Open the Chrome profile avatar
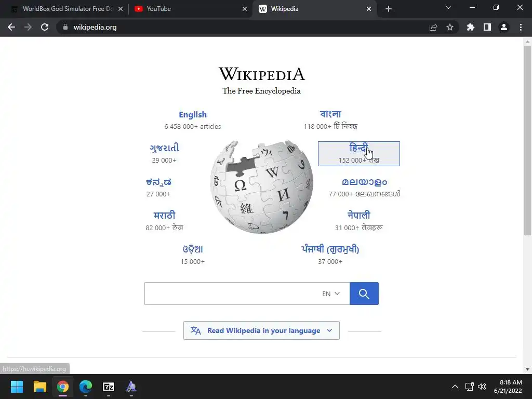This screenshot has height=399, width=532. pos(504,27)
